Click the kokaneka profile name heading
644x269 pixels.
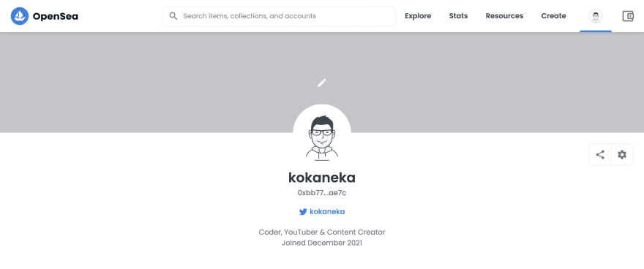point(322,178)
